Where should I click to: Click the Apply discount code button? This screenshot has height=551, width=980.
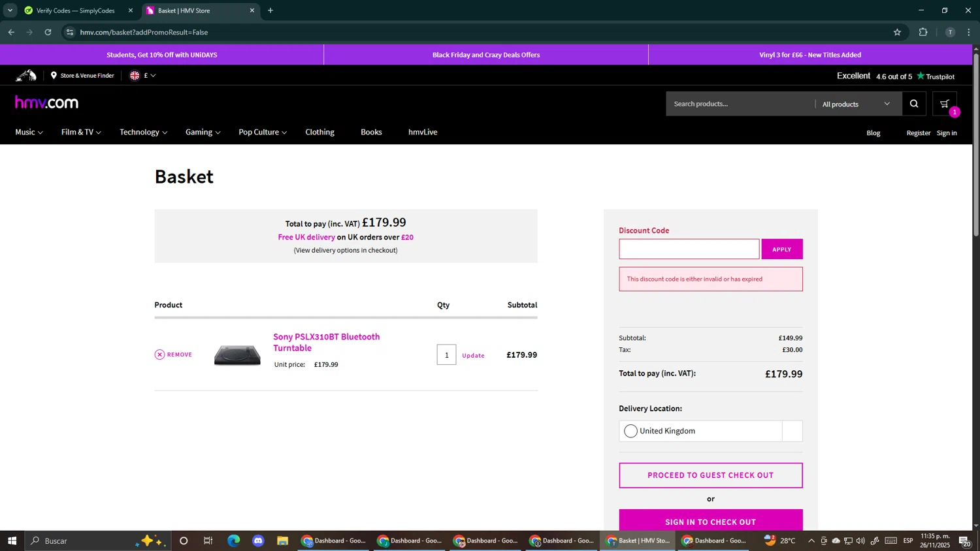coord(781,249)
